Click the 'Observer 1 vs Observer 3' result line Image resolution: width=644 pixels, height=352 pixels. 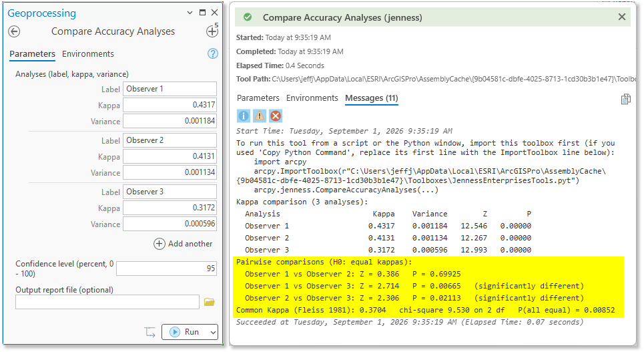[x=414, y=286]
